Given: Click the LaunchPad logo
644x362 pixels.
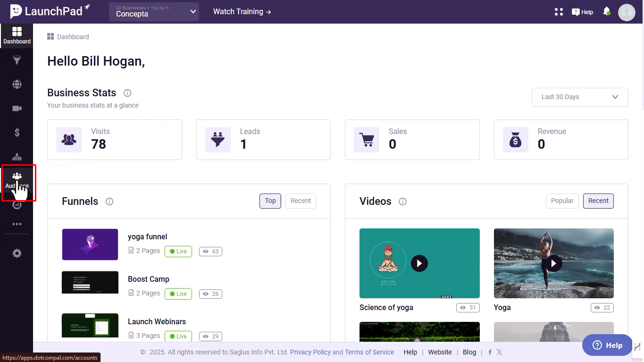Looking at the screenshot, I should coord(50,11).
